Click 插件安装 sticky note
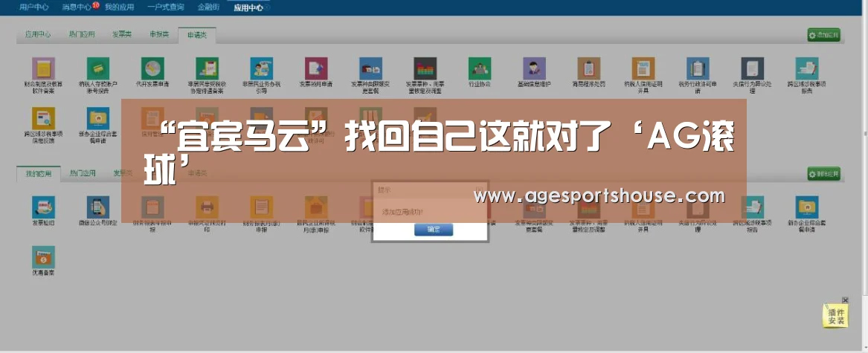Viewport: 868px width, 353px height. coord(835,315)
